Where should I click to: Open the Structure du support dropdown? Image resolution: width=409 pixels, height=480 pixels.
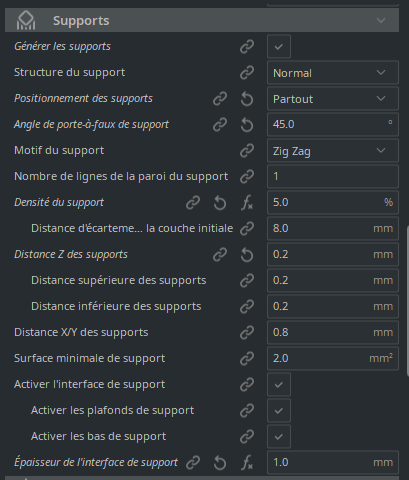click(x=333, y=72)
